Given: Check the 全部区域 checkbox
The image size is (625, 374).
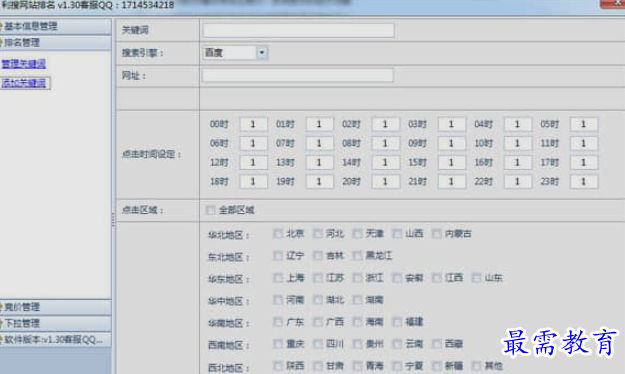Looking at the screenshot, I should click(x=210, y=210).
